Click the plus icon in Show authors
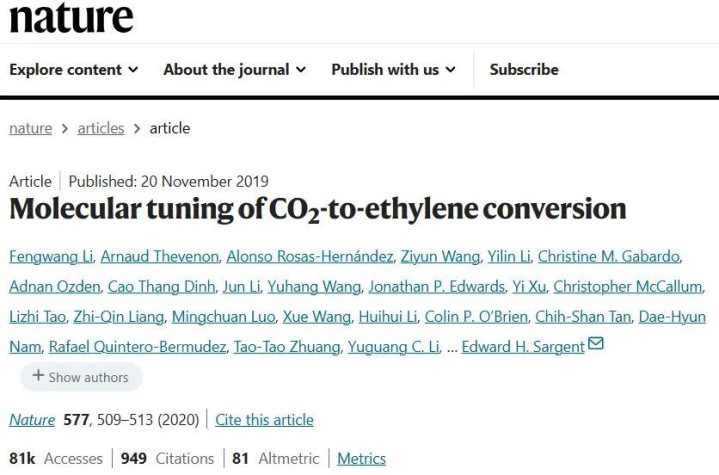The image size is (719, 475). click(x=38, y=376)
